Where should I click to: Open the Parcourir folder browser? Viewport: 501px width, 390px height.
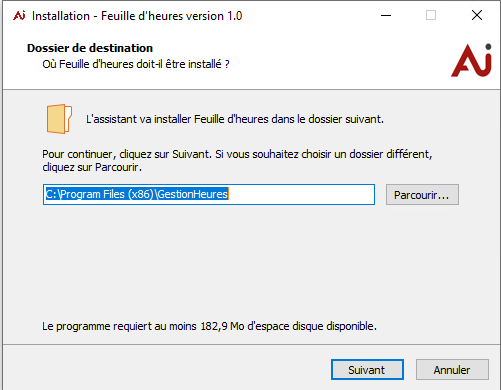422,195
